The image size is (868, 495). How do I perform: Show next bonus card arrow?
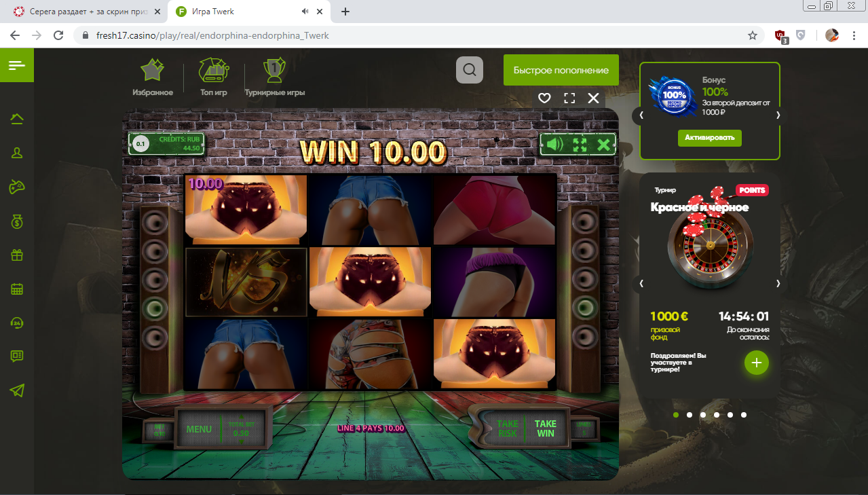(778, 115)
